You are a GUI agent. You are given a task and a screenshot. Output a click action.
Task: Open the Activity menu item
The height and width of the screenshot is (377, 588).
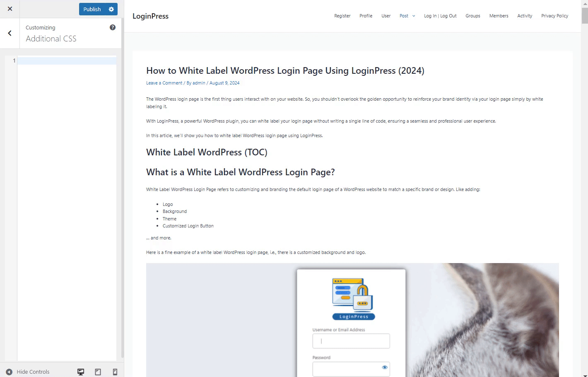click(525, 16)
